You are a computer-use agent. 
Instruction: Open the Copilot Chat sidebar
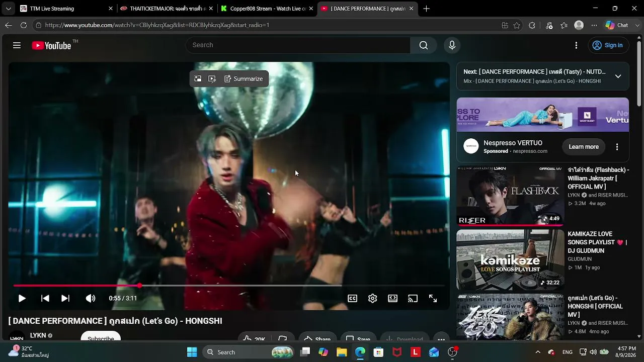pos(617,25)
